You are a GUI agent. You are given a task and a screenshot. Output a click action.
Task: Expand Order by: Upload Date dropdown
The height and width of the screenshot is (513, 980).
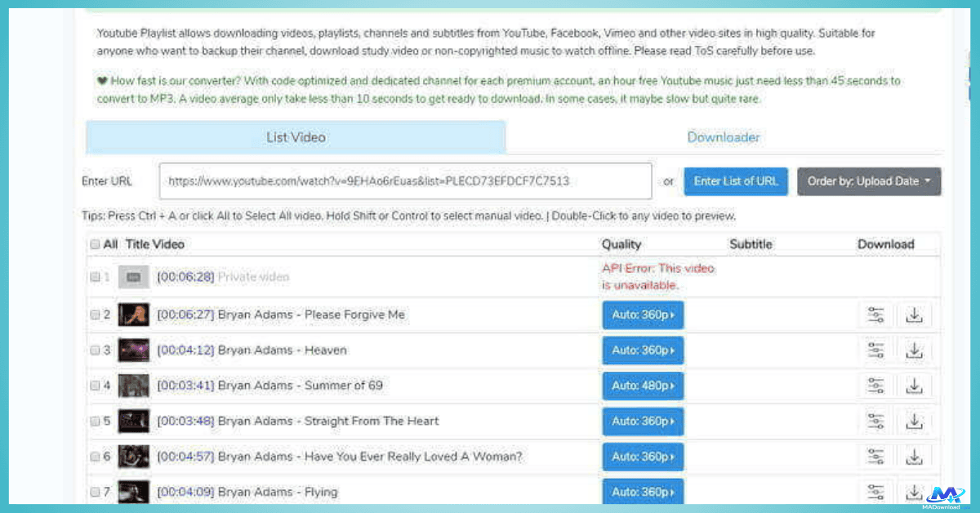(869, 181)
